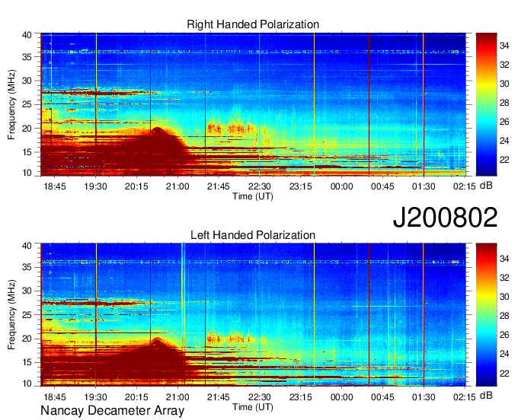
Task: Click 21:45 tick under Right Handed panel
Action: (x=219, y=186)
